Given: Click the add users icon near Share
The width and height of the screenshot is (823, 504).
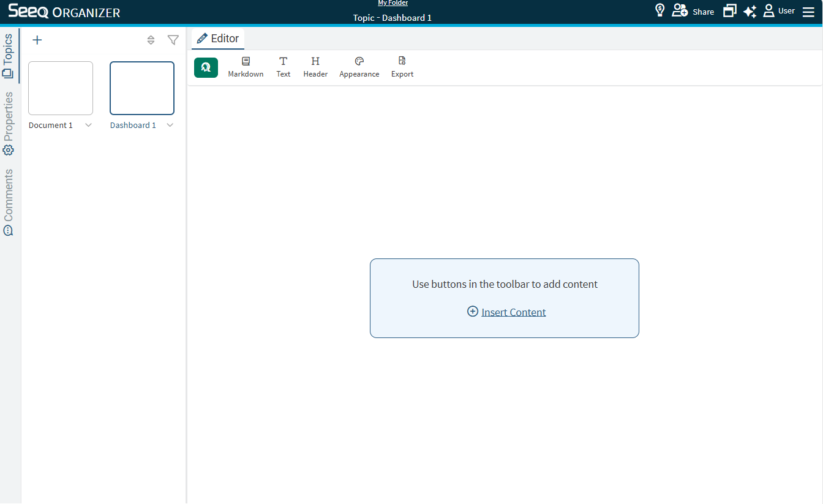Looking at the screenshot, I should click(680, 10).
